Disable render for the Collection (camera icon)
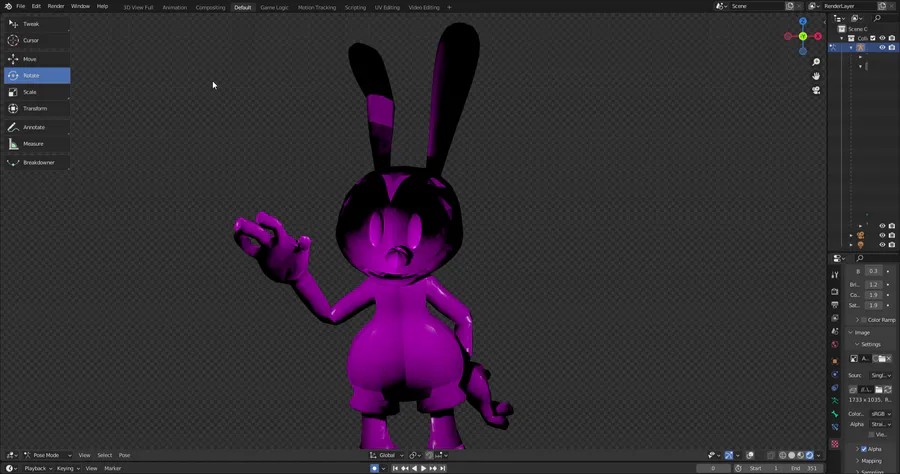 click(891, 38)
